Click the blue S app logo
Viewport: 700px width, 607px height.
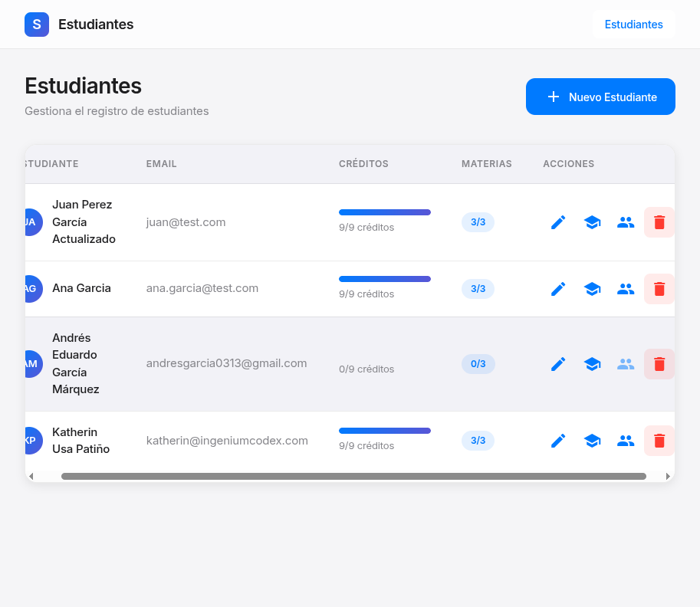37,25
